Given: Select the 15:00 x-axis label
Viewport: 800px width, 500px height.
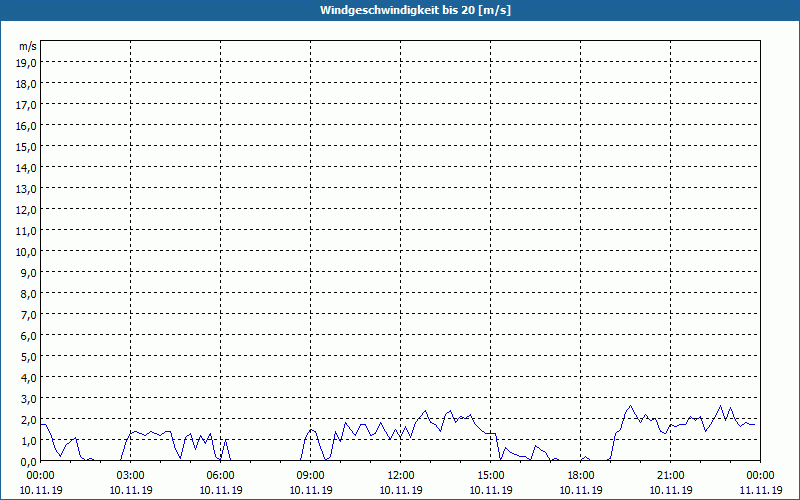Looking at the screenshot, I should (x=491, y=476).
